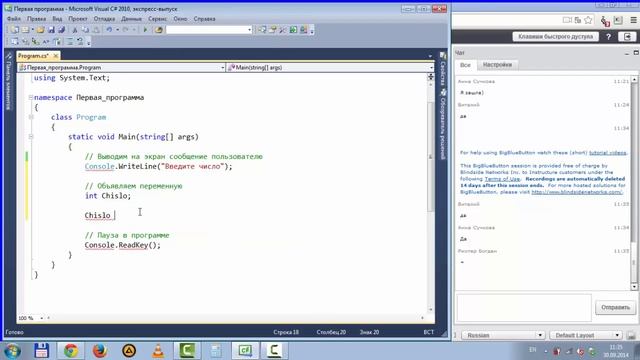The image size is (640, 360).
Task: Click the New Project toolbar icon
Action: click(14, 30)
